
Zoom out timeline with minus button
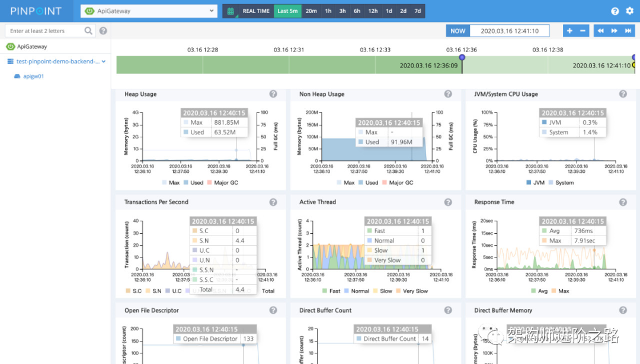[x=583, y=31]
